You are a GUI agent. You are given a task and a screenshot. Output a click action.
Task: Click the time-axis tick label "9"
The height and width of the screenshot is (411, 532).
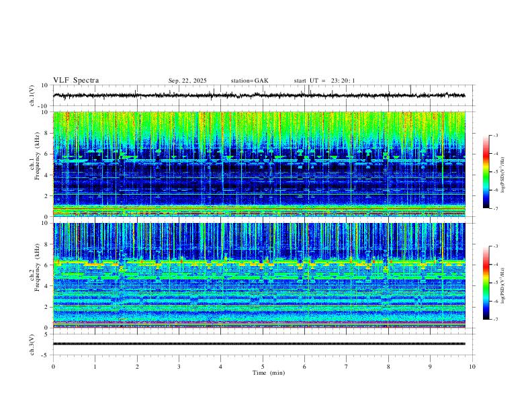coord(430,367)
